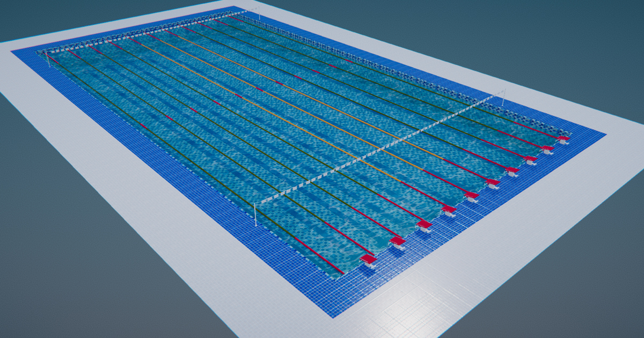Select the white pole on the left pool edge
The height and width of the screenshot is (338, 644).
pos(255,212)
